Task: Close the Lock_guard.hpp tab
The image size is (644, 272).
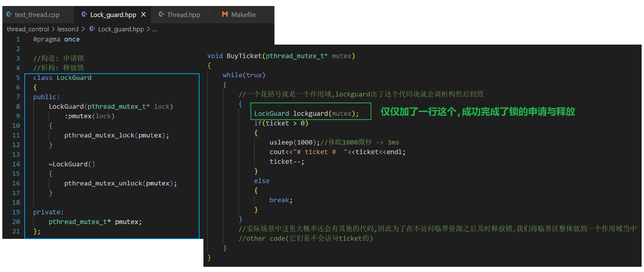Action: pos(143,15)
